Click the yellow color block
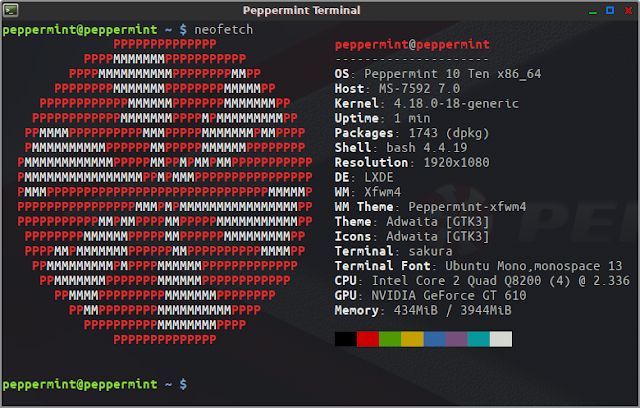Image resolution: width=640 pixels, height=408 pixels. 412,339
